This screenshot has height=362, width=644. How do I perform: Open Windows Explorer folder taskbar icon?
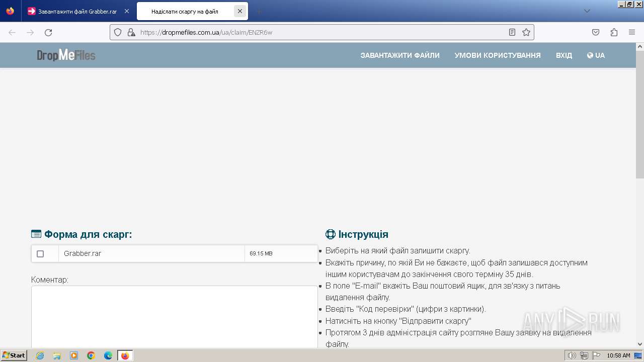coord(57,355)
